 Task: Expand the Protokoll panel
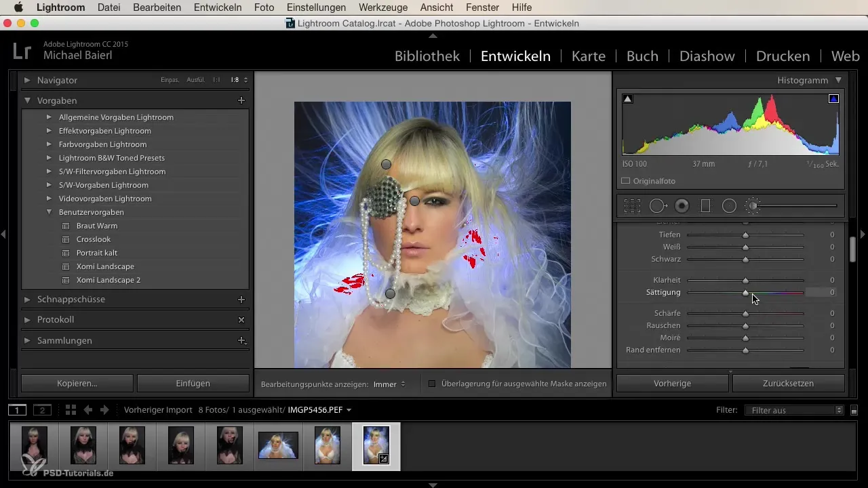click(27, 319)
